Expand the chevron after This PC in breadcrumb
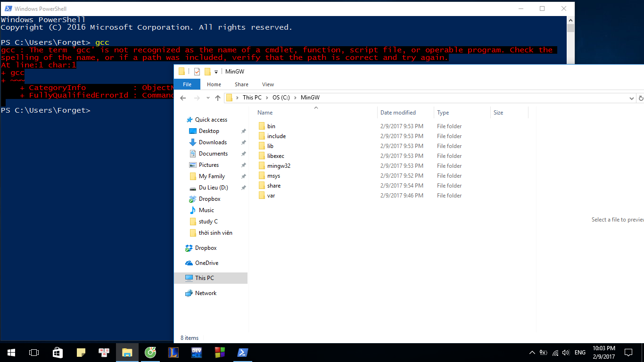 [267, 98]
